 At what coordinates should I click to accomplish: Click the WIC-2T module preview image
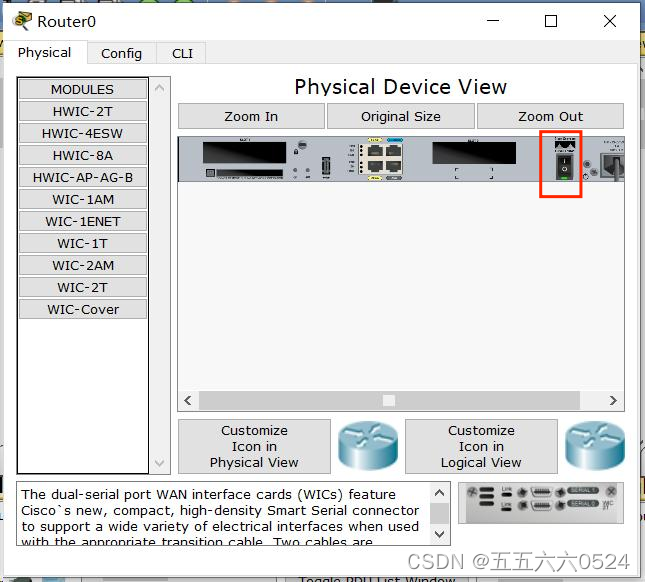541,503
